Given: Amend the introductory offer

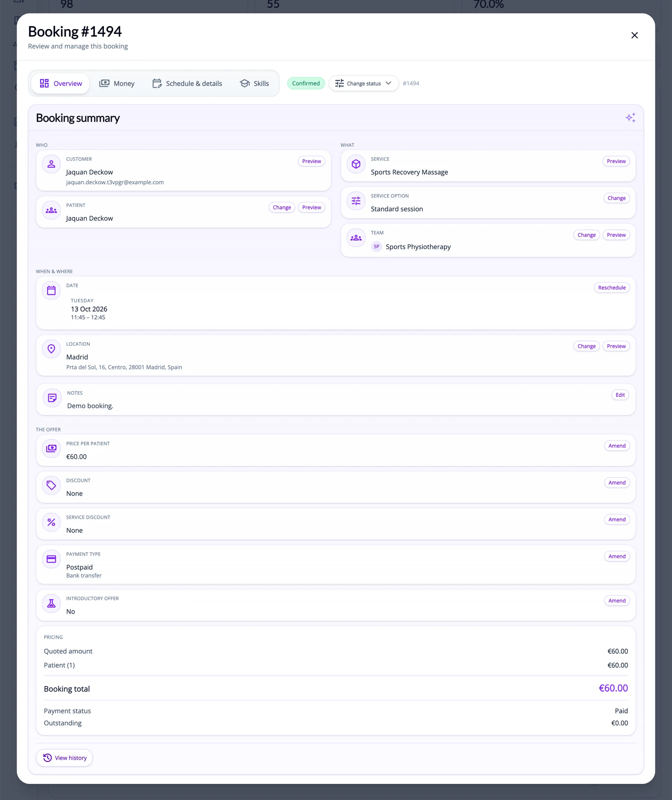Looking at the screenshot, I should pos(617,601).
